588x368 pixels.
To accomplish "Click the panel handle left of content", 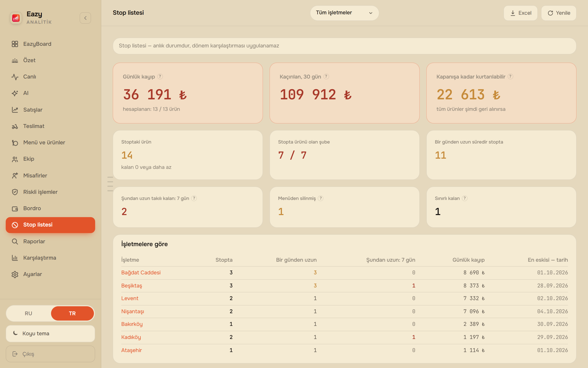I will (x=110, y=184).
